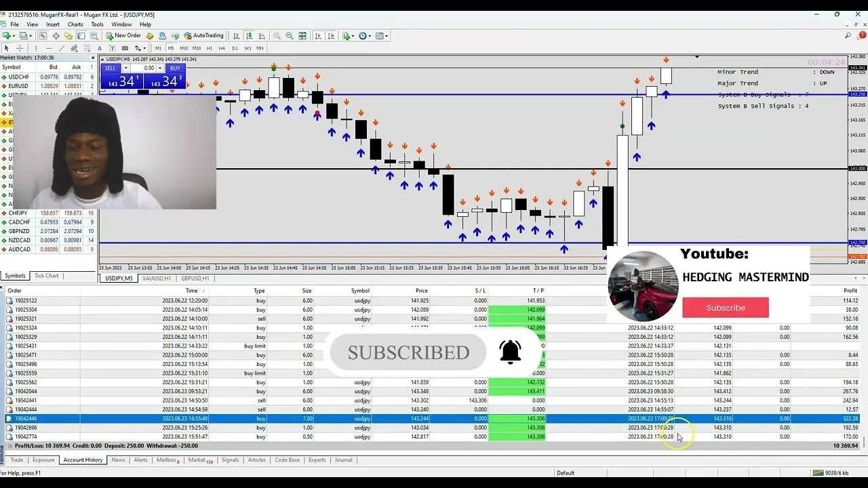Switch chart to bar chart
This screenshot has width=868, height=488.
[x=236, y=36]
